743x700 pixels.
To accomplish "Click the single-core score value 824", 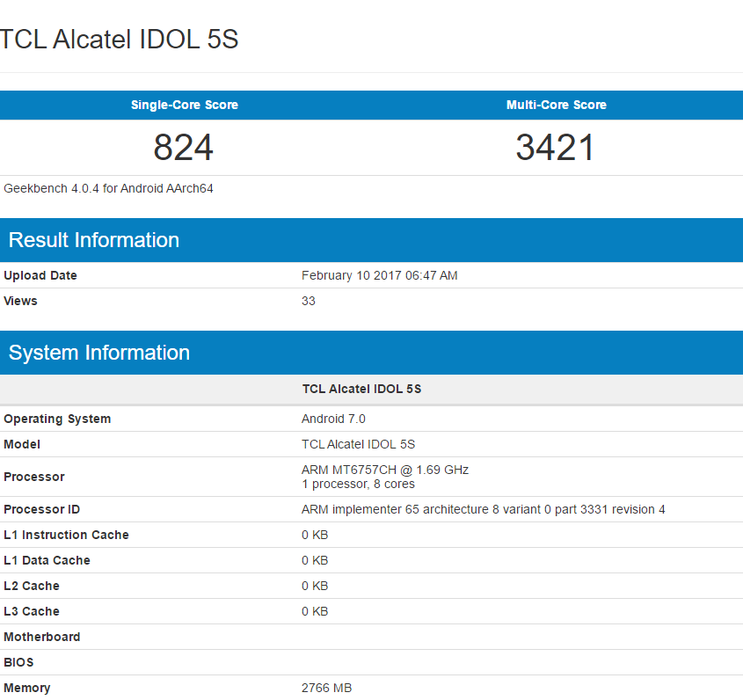I will click(x=184, y=148).
